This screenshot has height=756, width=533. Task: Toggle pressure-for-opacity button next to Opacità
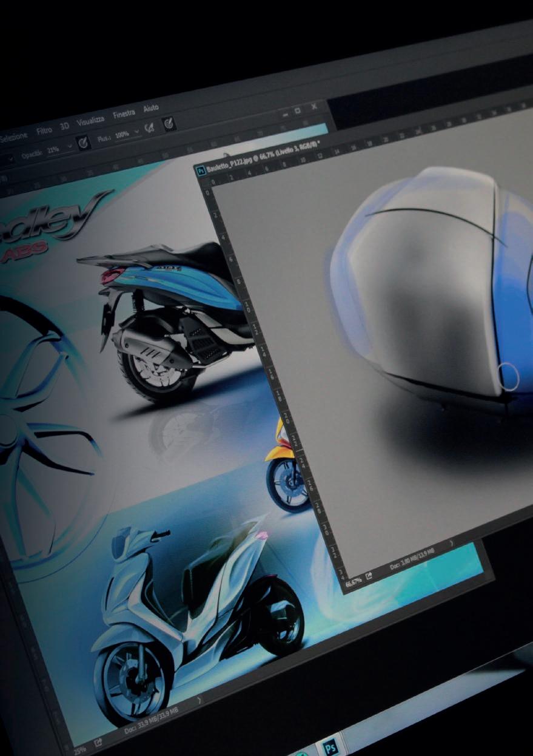pos(83,143)
